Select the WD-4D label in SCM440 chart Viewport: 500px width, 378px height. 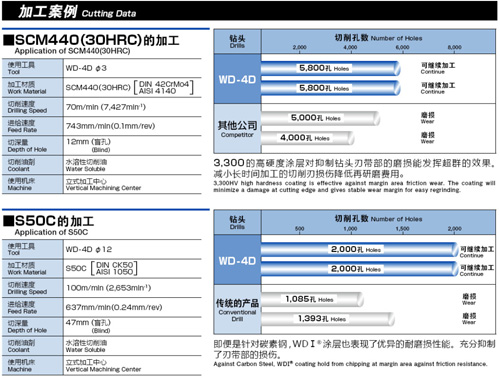click(x=237, y=79)
